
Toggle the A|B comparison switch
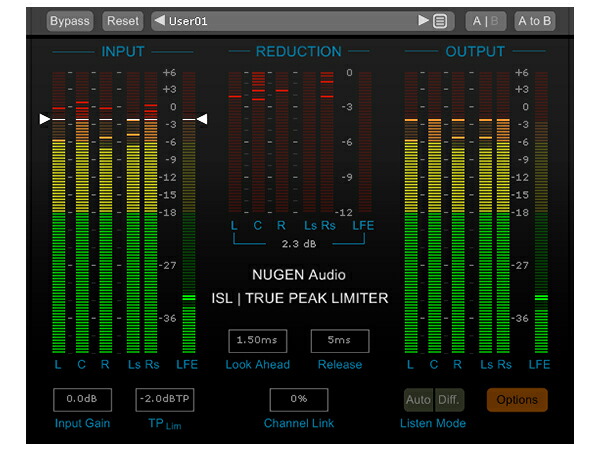point(486,21)
